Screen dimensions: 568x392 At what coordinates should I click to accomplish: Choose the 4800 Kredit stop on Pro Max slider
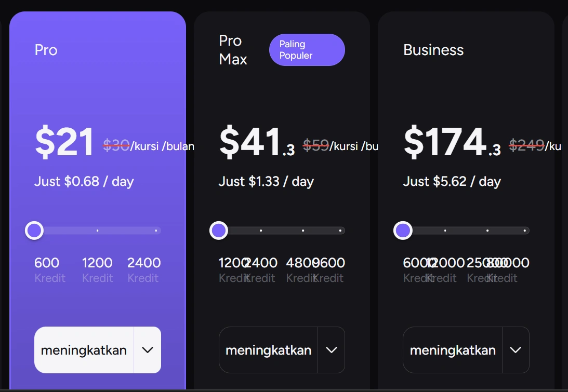click(x=303, y=230)
